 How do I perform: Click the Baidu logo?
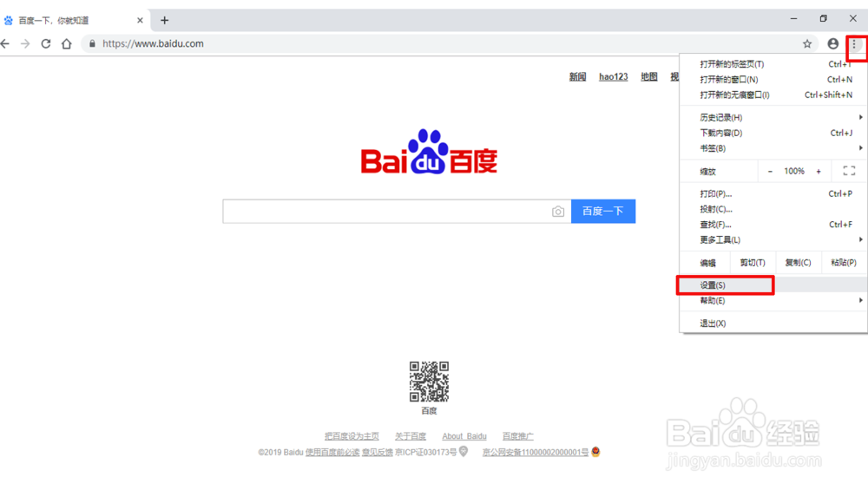[429, 152]
